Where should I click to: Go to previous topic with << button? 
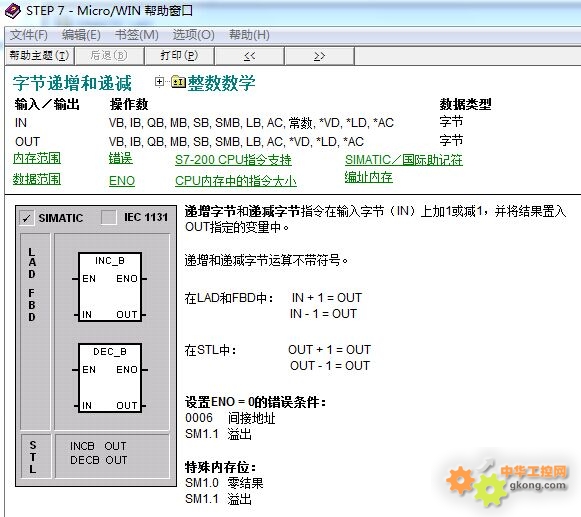(x=249, y=56)
